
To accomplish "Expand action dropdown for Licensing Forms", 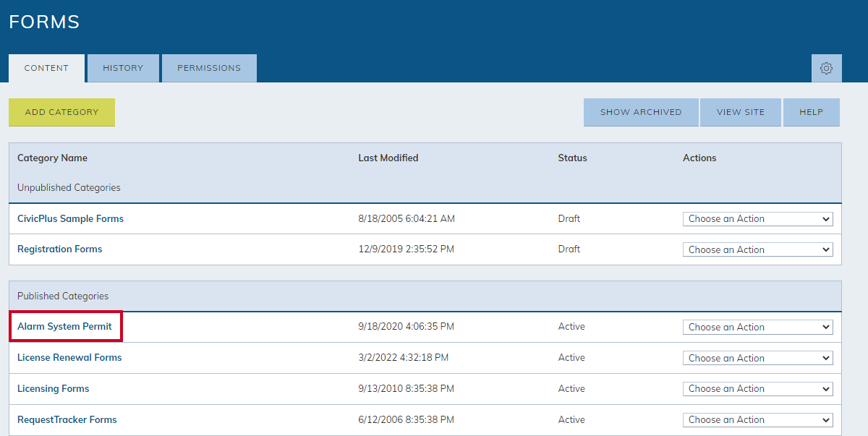I will click(x=758, y=388).
